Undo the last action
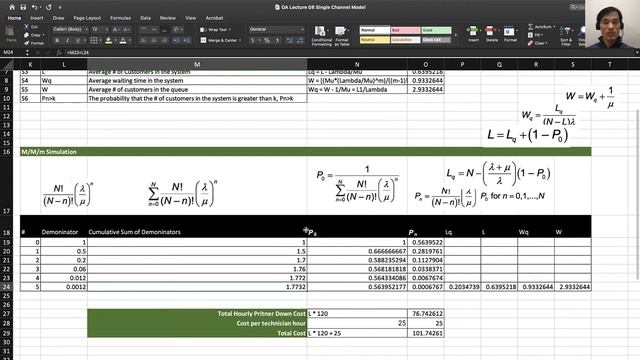 coord(35,7)
